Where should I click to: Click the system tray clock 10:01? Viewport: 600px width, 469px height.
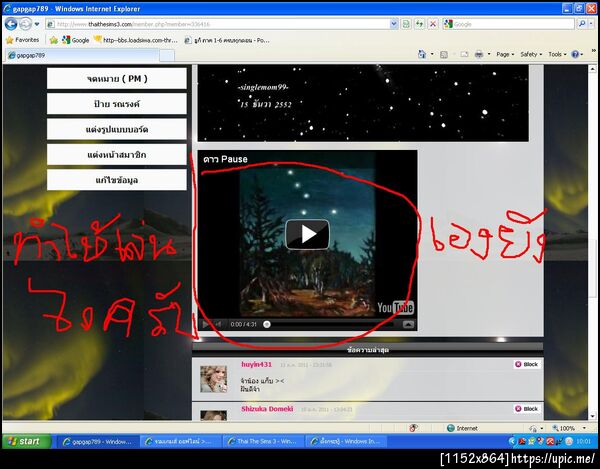(x=583, y=441)
